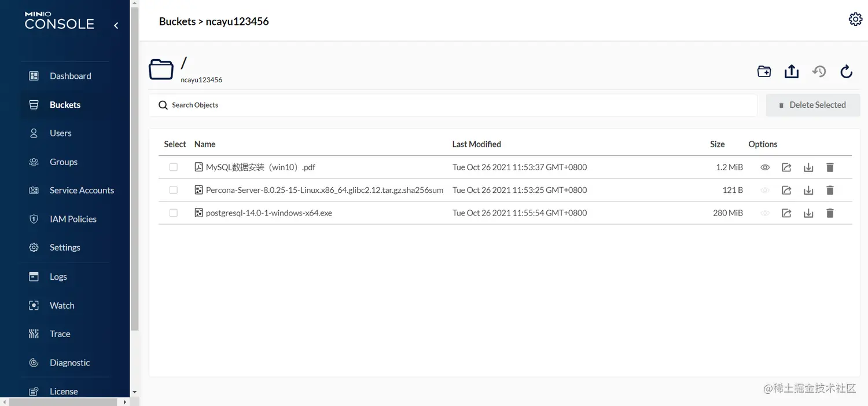Image resolution: width=868 pixels, height=406 pixels.
Task: Share the postgresql exe file
Action: (x=786, y=213)
